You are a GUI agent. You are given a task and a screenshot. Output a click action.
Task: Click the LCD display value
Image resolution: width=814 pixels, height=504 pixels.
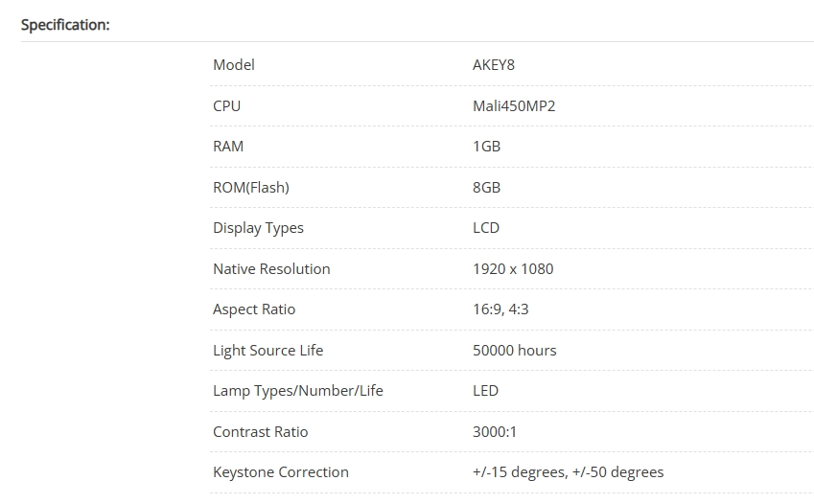coord(486,228)
